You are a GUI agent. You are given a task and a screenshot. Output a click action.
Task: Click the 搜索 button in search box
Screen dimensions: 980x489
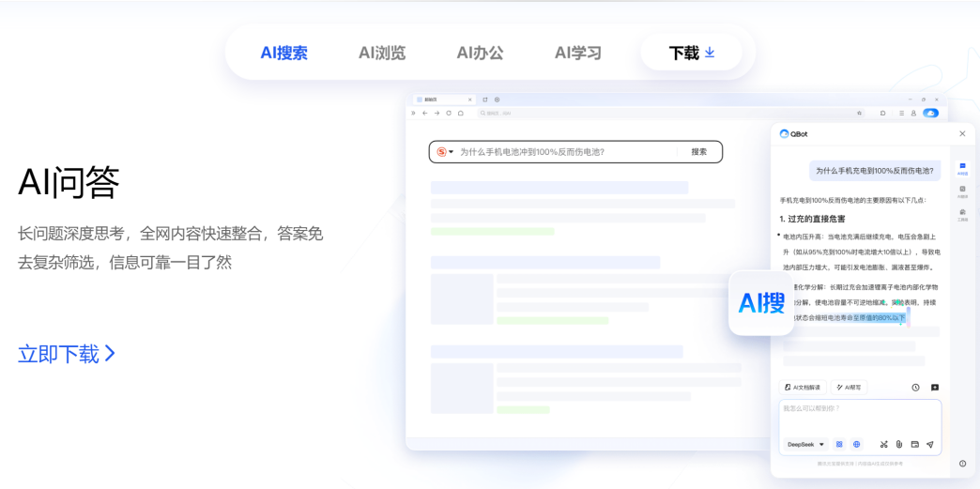(698, 152)
